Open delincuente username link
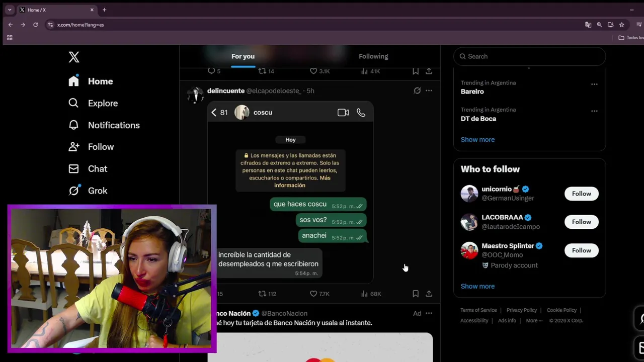This screenshot has height=362, width=644. pos(226,90)
